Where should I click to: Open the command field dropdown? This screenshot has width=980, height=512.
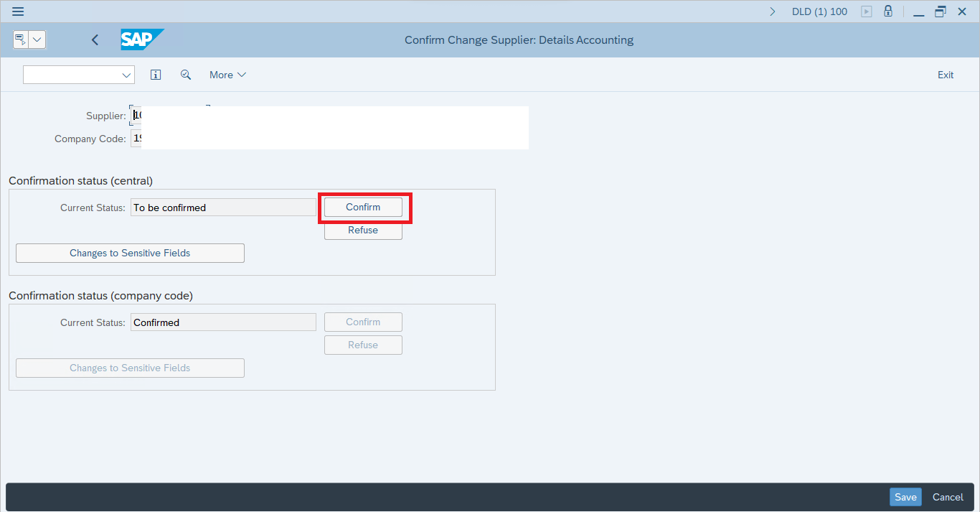click(127, 75)
